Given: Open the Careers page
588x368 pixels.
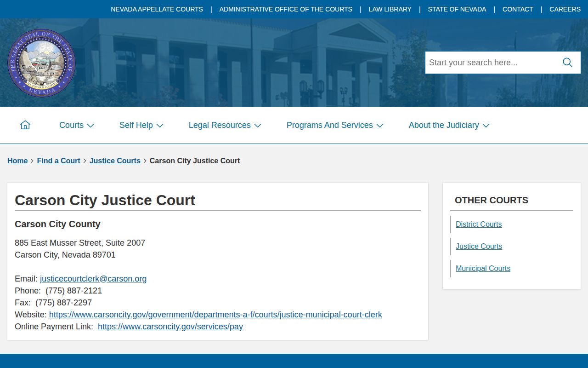Looking at the screenshot, I should pyautogui.click(x=565, y=9).
